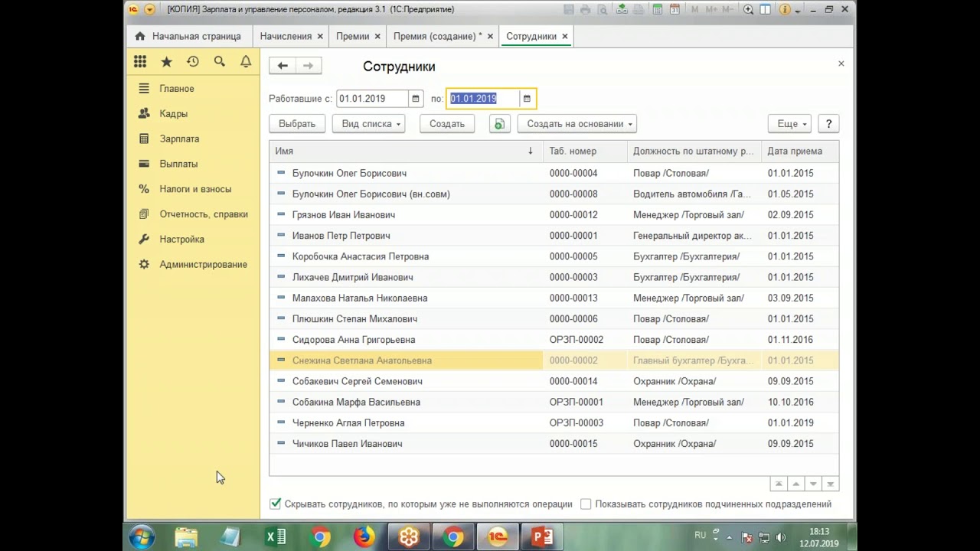The image size is (980, 551).
Task: Click the search magnifier in the sidebar toolbar
Action: [x=220, y=62]
